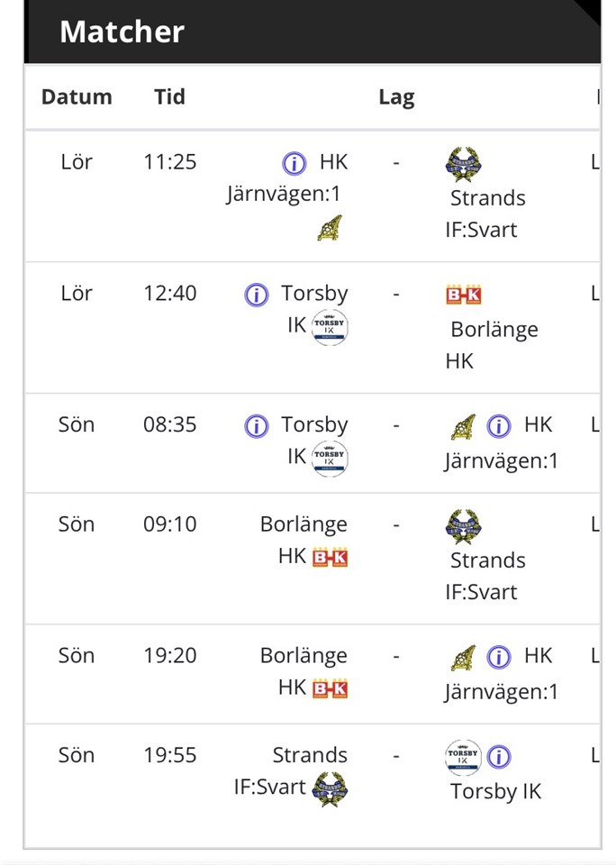Click info icon beside HK Järnvägen:1 at 11:25

(x=294, y=163)
